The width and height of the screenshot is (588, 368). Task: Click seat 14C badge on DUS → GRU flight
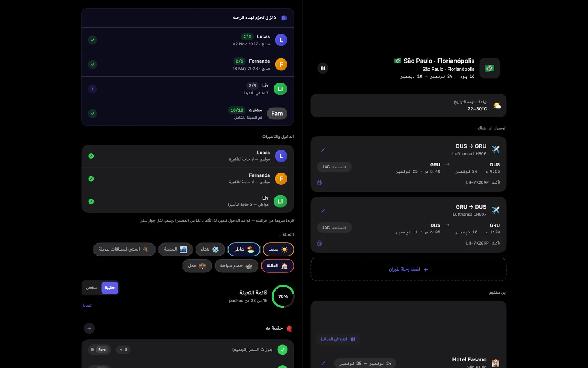334,167
